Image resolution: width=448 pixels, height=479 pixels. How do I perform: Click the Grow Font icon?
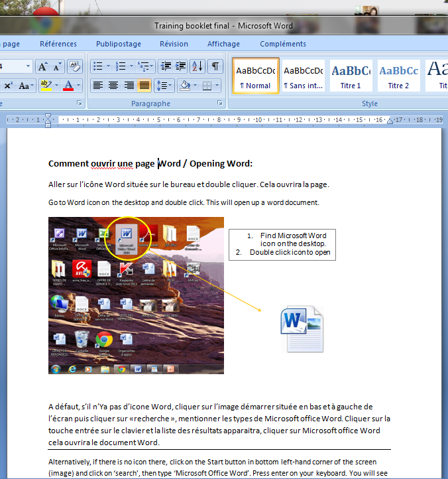42,66
